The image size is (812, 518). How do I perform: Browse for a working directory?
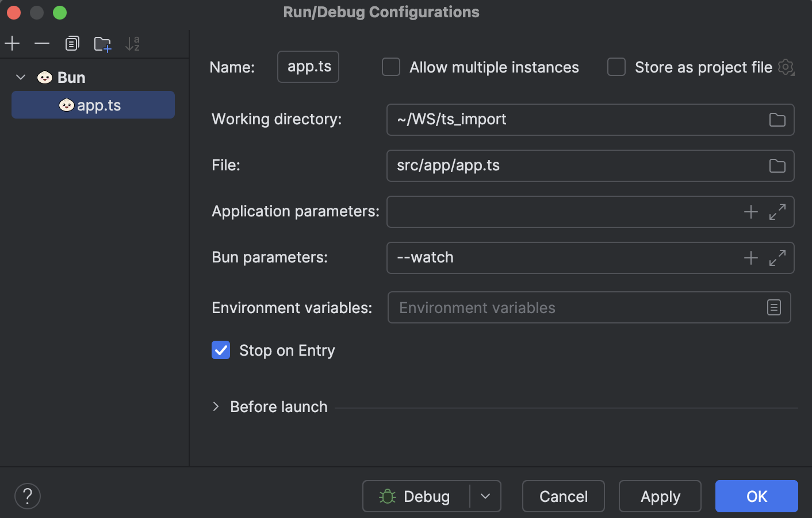[777, 120]
